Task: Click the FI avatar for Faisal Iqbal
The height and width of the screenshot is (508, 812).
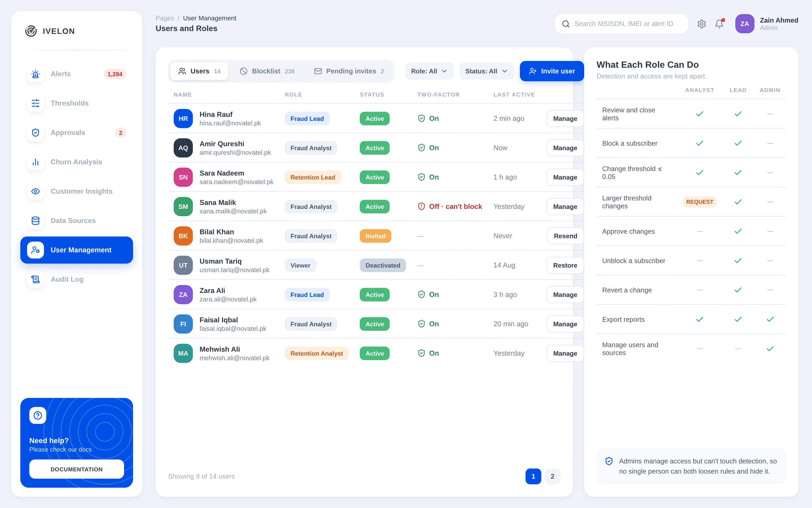Action: tap(183, 324)
